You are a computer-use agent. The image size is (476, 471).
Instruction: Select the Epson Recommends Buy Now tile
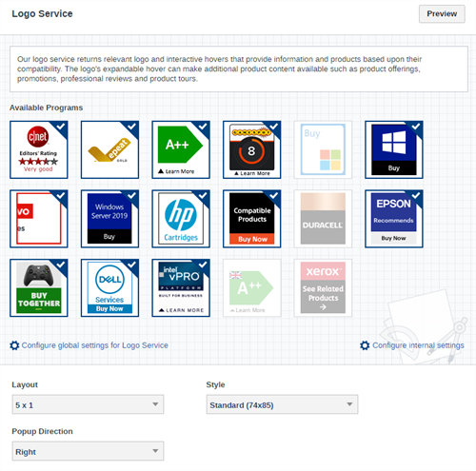point(394,219)
